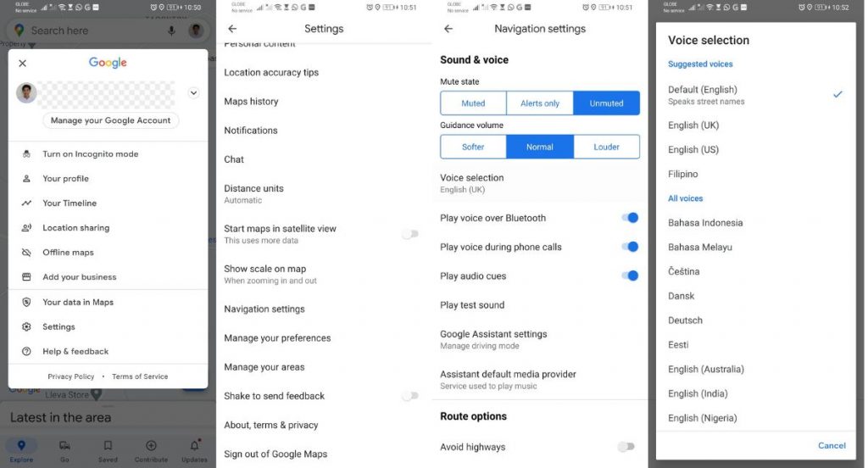
Task: Expand the account switcher chevron
Action: coord(194,92)
